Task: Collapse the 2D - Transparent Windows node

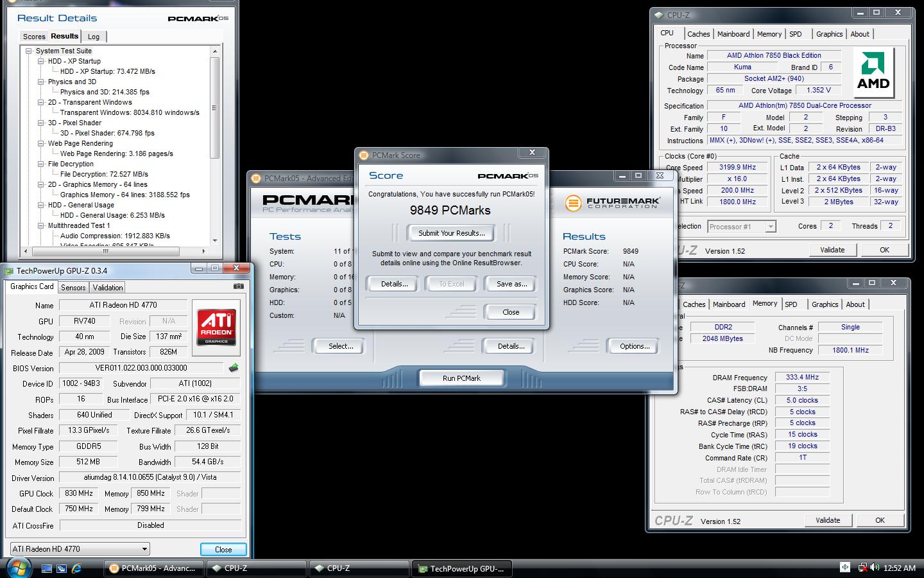Action: click(x=41, y=102)
